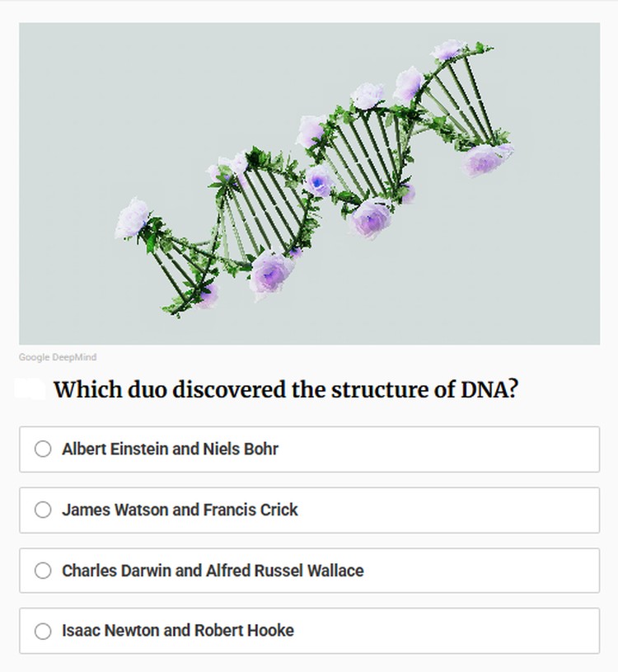This screenshot has height=672, width=618.
Task: Click the Google DeepMind image credit
Action: click(x=58, y=357)
